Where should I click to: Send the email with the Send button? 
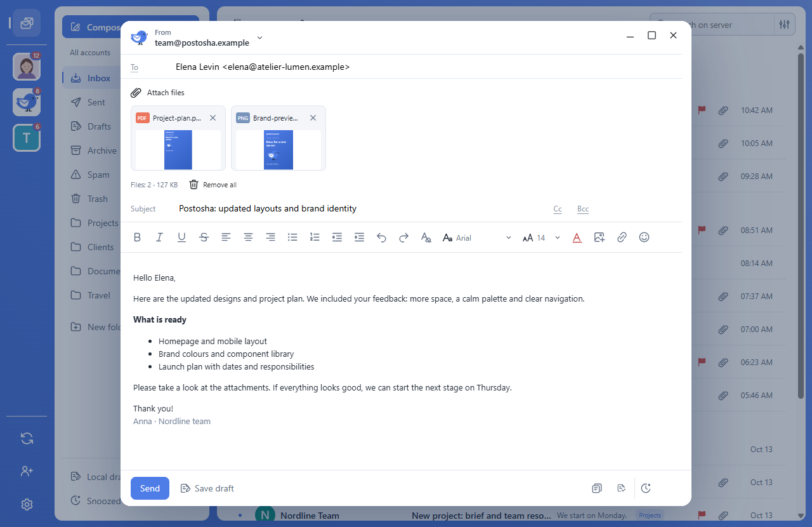pos(150,488)
